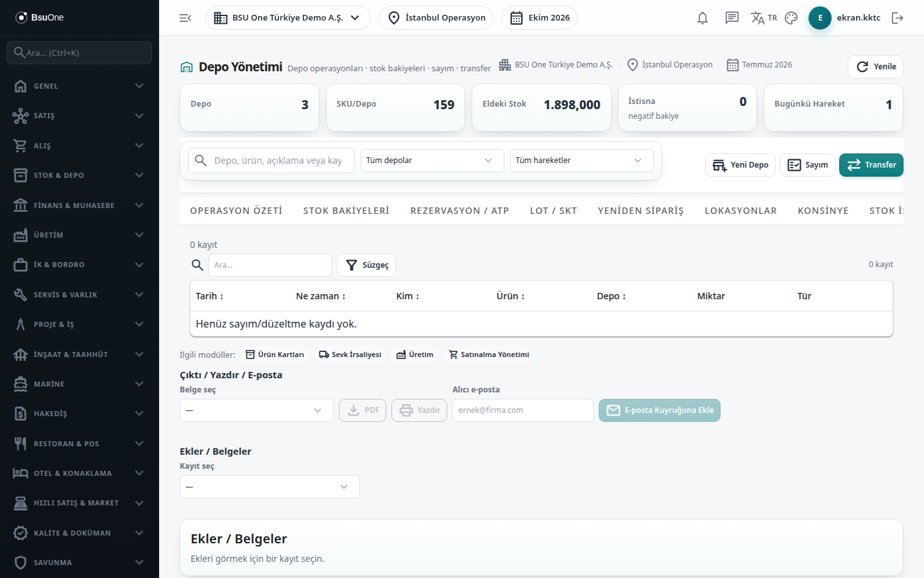The height and width of the screenshot is (578, 924).
Task: Go to the Satınalma Yönetimi related module
Action: coord(489,355)
